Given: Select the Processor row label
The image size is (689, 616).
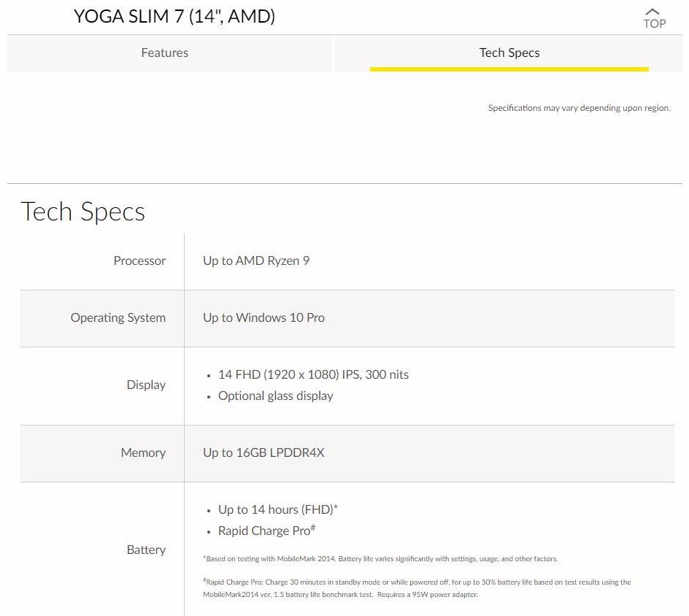Looking at the screenshot, I should coord(139,261).
